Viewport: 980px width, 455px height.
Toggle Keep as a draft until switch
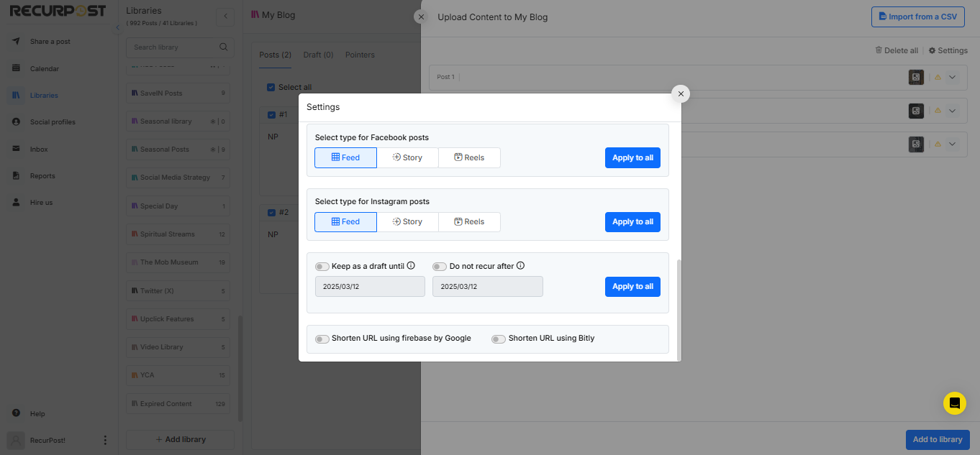[x=322, y=267]
